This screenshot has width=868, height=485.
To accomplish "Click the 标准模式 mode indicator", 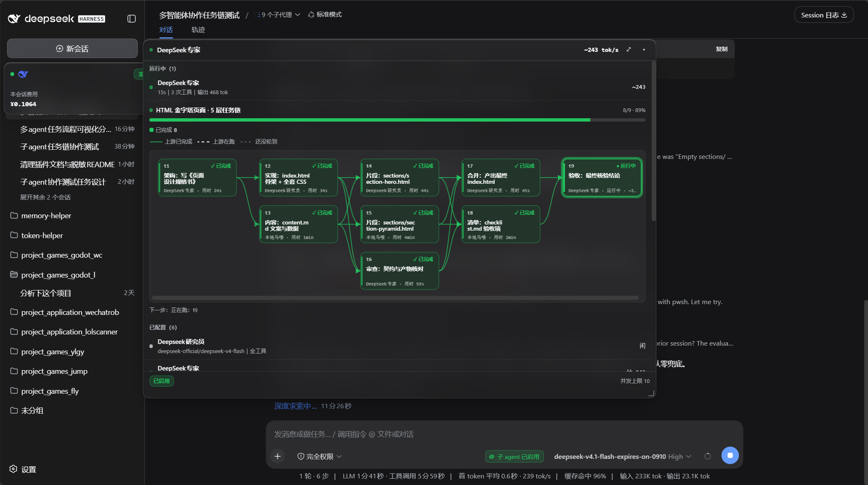I will pos(325,15).
